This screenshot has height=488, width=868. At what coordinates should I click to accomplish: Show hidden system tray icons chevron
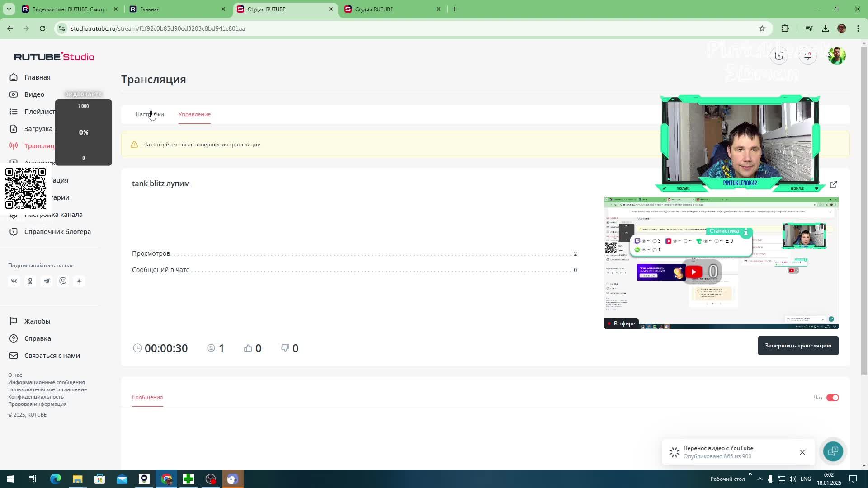coord(760,479)
